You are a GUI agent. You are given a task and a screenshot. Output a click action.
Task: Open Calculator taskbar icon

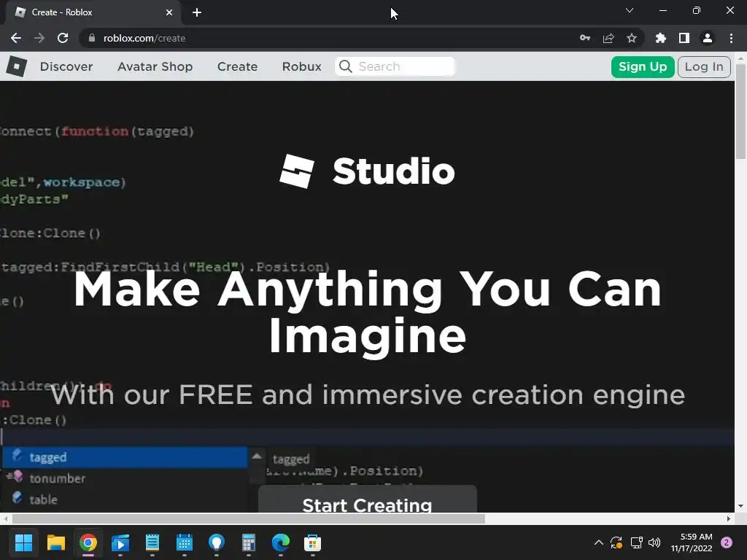click(249, 542)
